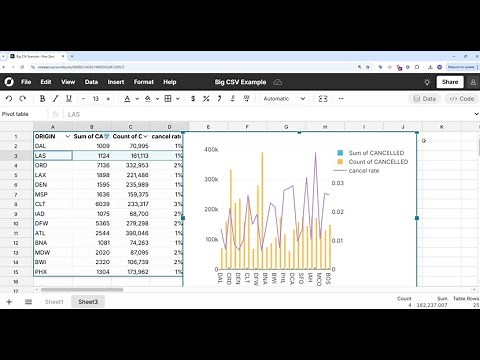This screenshot has height=360, width=480.
Task: Click the Row Zero logo icon
Action: pos(9,82)
